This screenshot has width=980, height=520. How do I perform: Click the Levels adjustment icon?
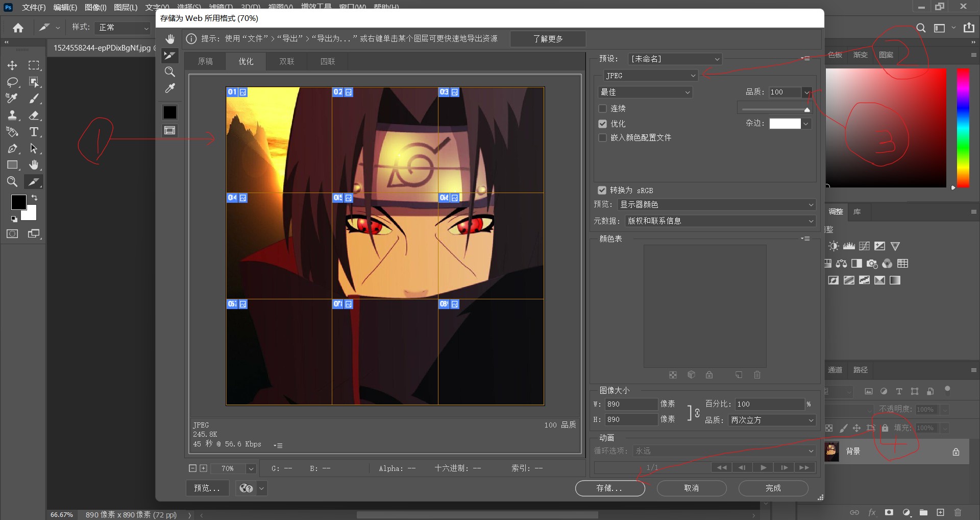849,246
